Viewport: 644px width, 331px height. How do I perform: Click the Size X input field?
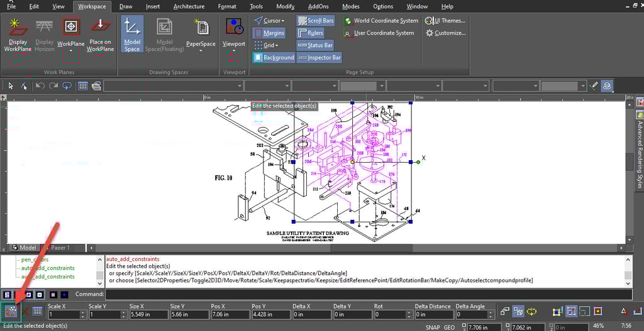pyautogui.click(x=148, y=314)
